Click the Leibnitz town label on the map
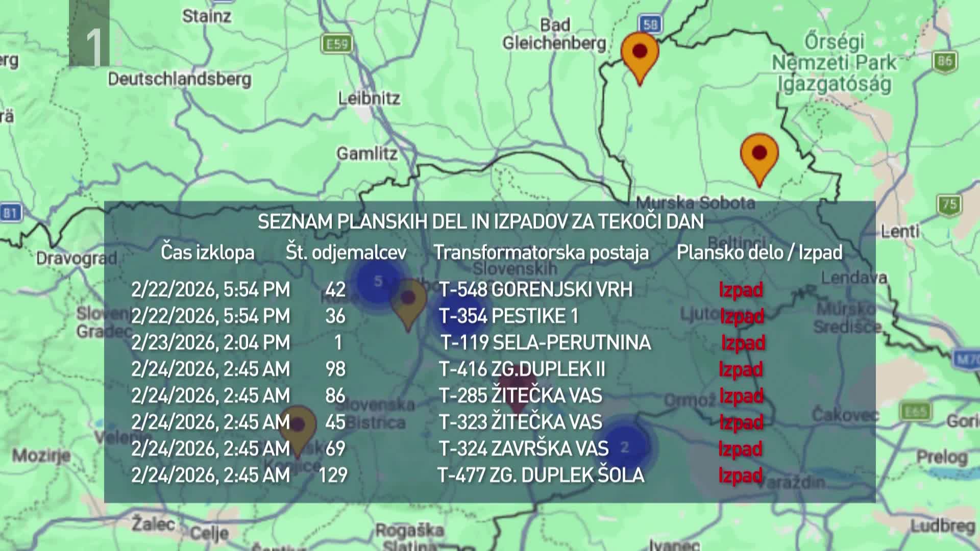This screenshot has height=551, width=980. click(369, 98)
